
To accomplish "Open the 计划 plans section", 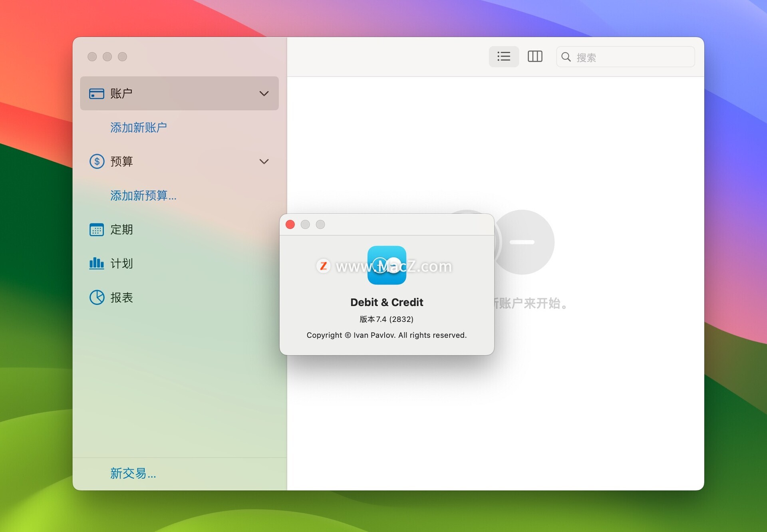I will click(x=179, y=264).
